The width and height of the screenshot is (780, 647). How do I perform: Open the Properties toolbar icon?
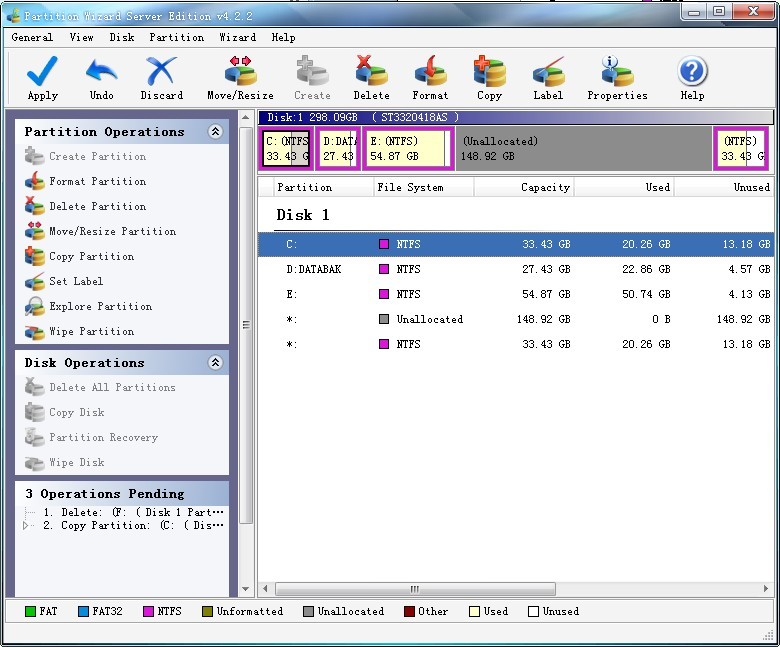click(617, 71)
